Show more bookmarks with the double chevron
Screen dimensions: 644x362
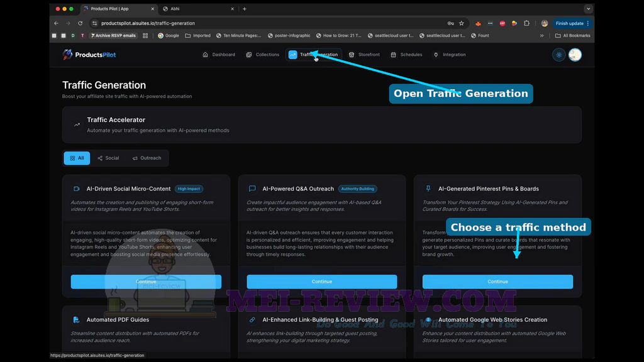pyautogui.click(x=541, y=36)
